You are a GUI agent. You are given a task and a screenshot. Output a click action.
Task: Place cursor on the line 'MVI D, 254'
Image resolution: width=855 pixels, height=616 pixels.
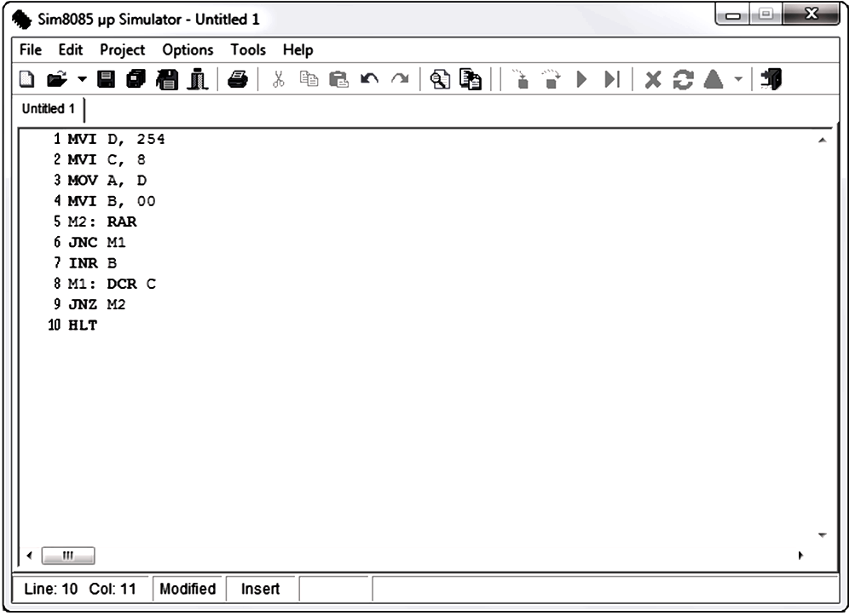point(116,140)
